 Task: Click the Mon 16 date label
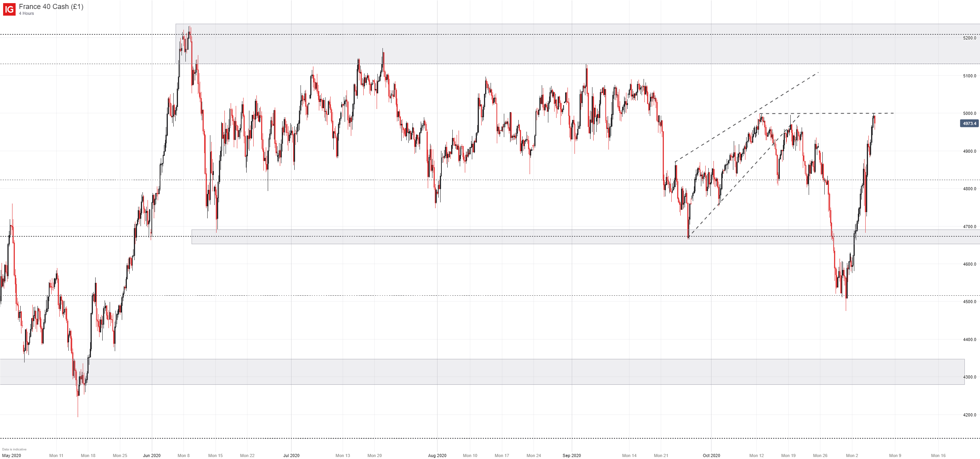click(938, 455)
